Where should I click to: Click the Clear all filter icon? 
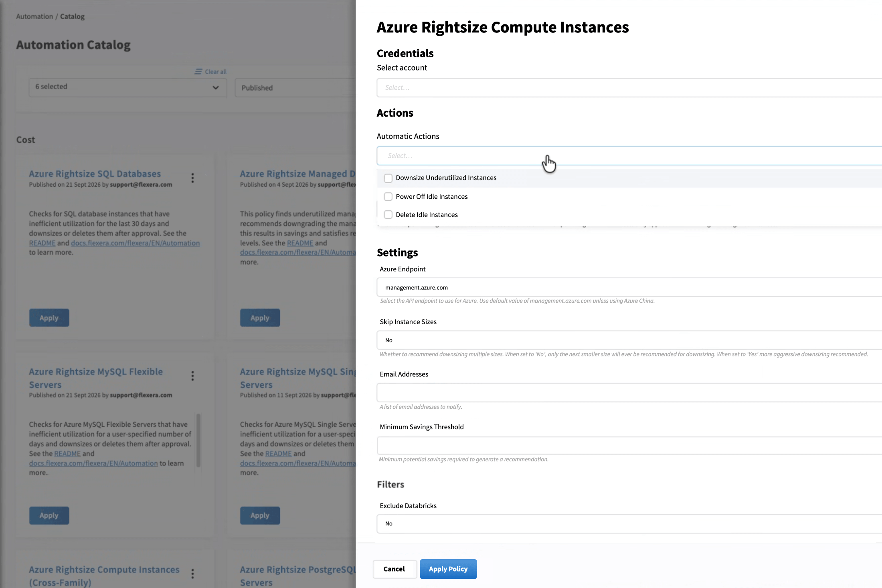[198, 72]
